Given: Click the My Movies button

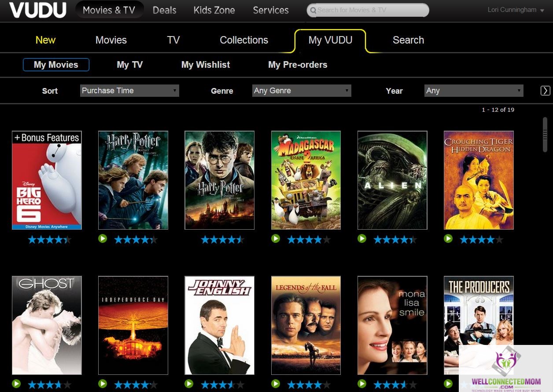Looking at the screenshot, I should [x=56, y=65].
